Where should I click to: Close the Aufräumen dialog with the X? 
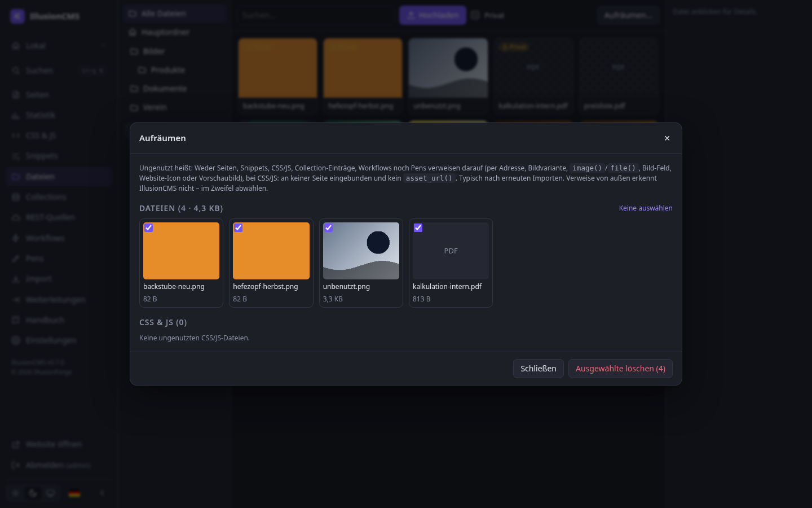click(x=667, y=138)
